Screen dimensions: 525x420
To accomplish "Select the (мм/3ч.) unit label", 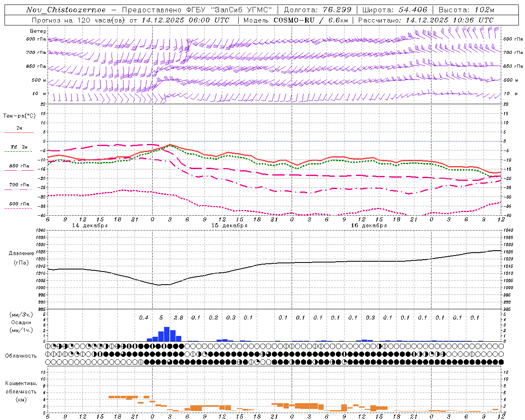I will (21, 315).
